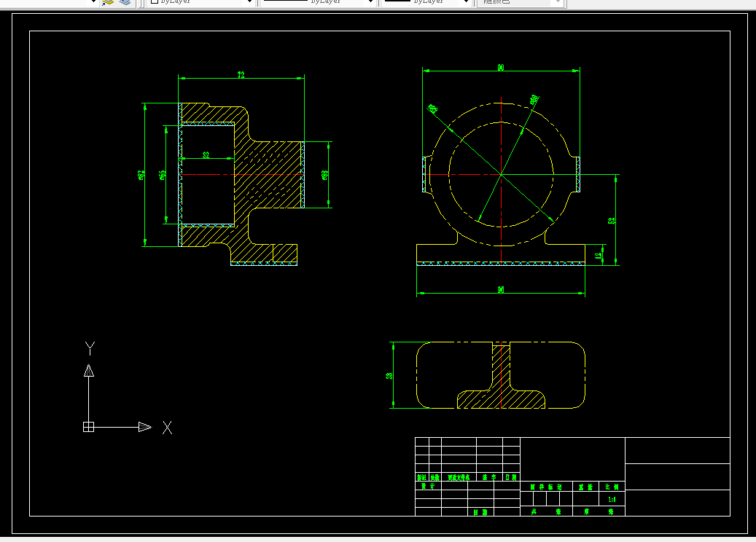Select the 33 dimension beside the bottom view
The image size is (756, 542).
pos(389,376)
